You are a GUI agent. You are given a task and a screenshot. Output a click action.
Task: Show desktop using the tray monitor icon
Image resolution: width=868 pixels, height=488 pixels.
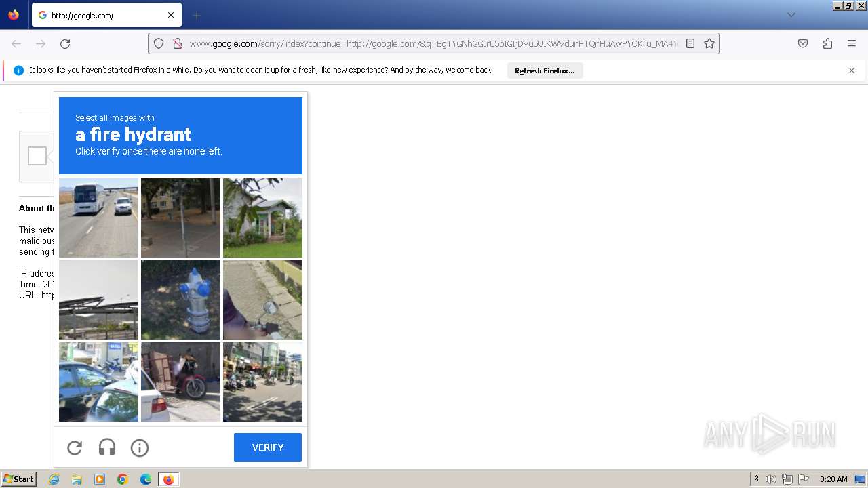pyautogui.click(x=860, y=479)
